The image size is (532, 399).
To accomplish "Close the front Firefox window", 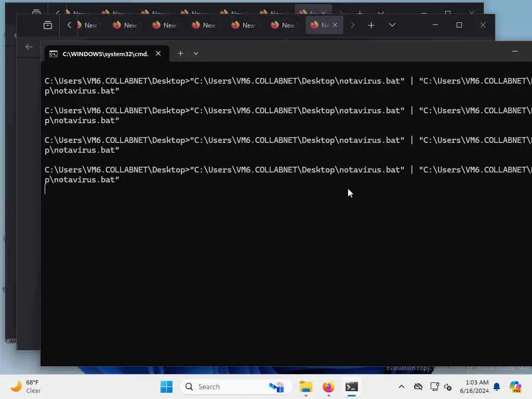I will coord(483,25).
